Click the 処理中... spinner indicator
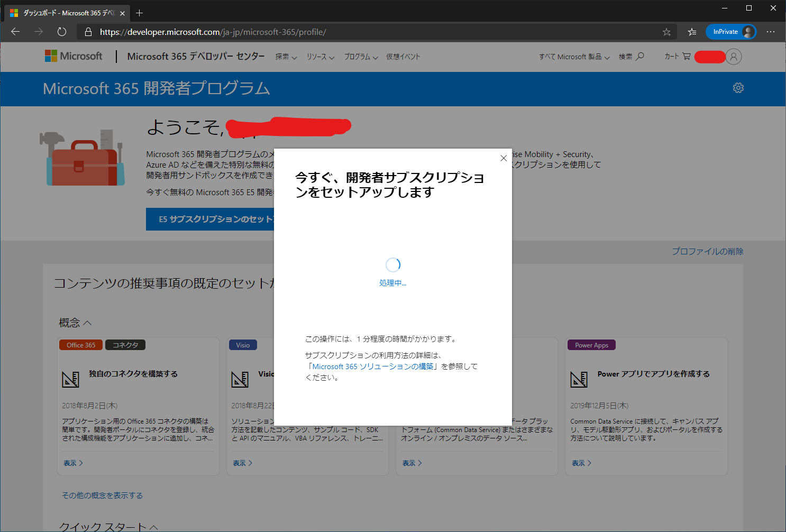This screenshot has width=786, height=532. point(393,272)
